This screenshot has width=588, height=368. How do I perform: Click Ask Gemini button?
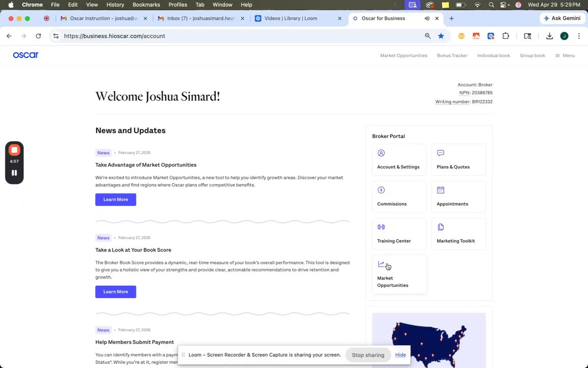pos(562,18)
